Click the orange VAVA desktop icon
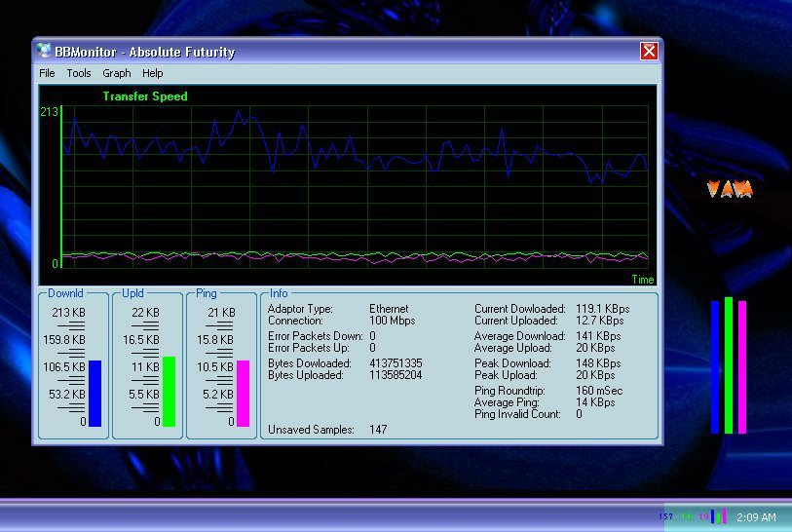The height and width of the screenshot is (532, 792). [730, 189]
